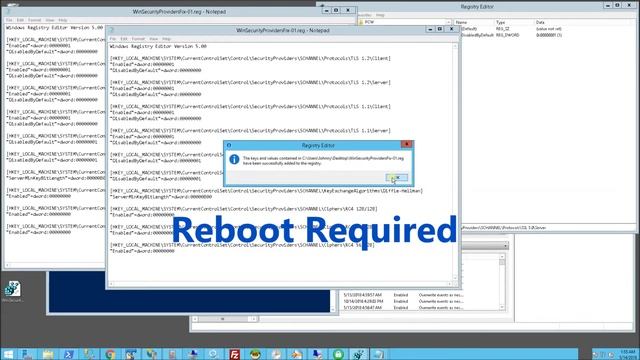This screenshot has height=360, width=640.
Task: Click front Notepad's title bar icon
Action: point(111,30)
